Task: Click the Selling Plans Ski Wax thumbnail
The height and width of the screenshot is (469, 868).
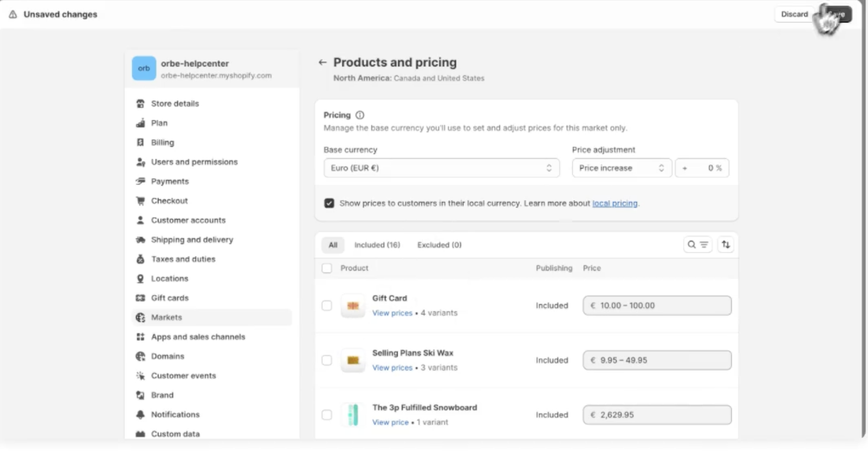Action: [x=353, y=360]
